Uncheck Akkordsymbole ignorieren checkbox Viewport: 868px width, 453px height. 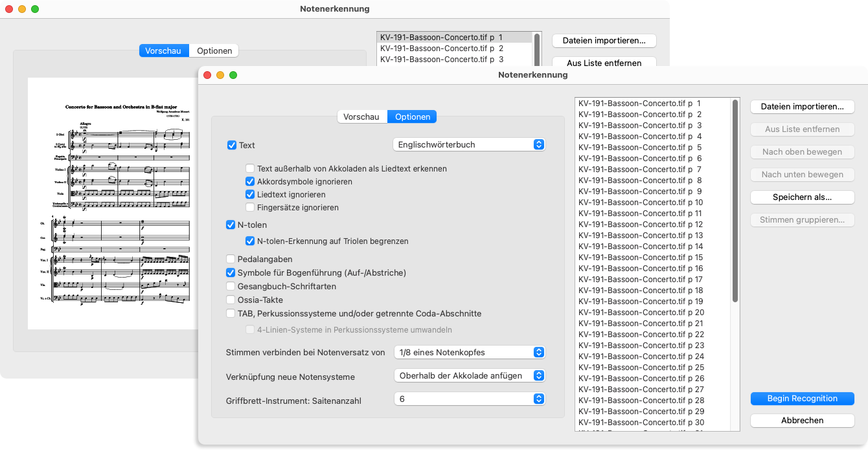250,182
